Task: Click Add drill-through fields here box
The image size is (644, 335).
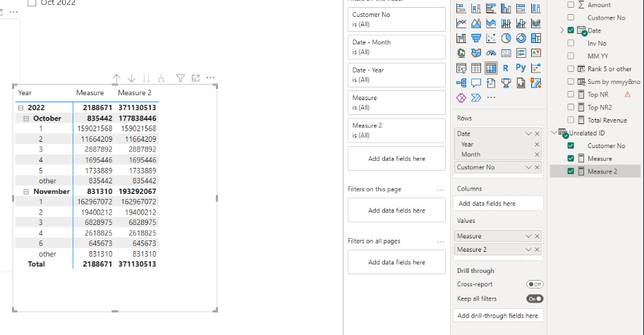Action: click(498, 316)
